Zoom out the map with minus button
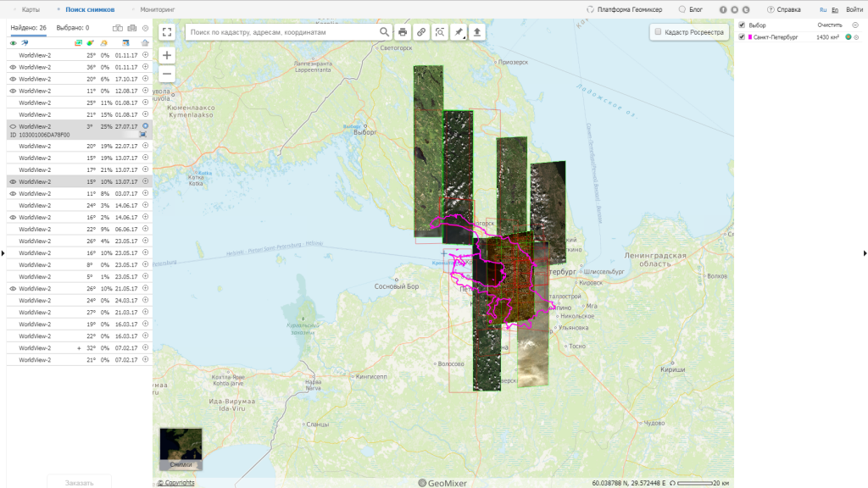This screenshot has height=488, width=868. pos(167,74)
